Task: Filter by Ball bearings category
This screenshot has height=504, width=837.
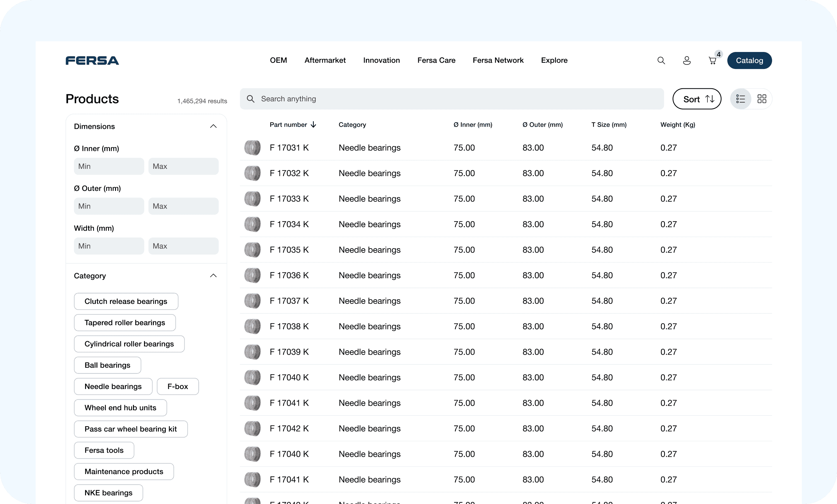Action: (x=107, y=365)
